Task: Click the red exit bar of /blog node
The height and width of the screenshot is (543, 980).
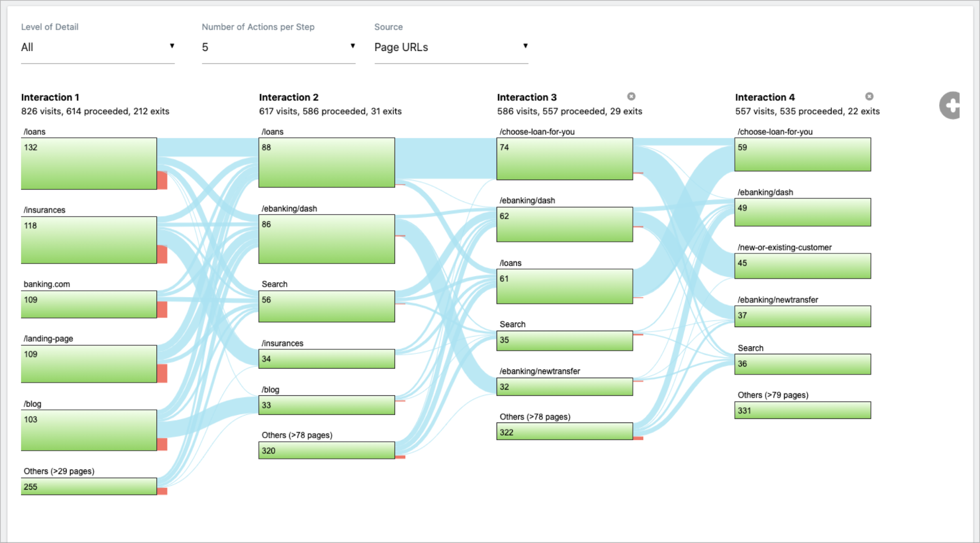Action: [x=162, y=444]
